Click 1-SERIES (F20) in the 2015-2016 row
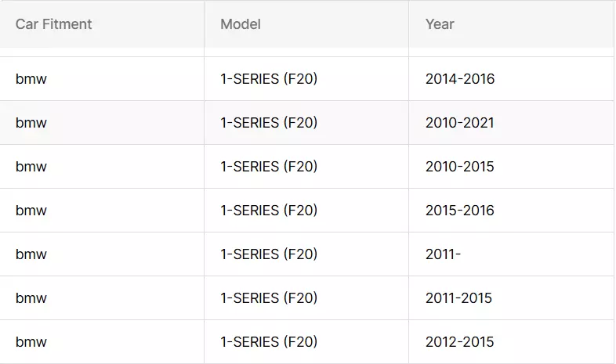616x364 pixels. [x=269, y=211]
